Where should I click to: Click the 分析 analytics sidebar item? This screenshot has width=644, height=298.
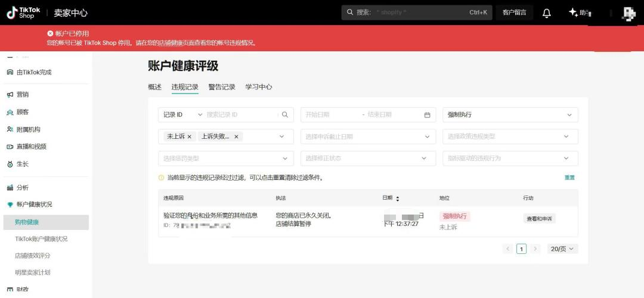click(x=22, y=187)
